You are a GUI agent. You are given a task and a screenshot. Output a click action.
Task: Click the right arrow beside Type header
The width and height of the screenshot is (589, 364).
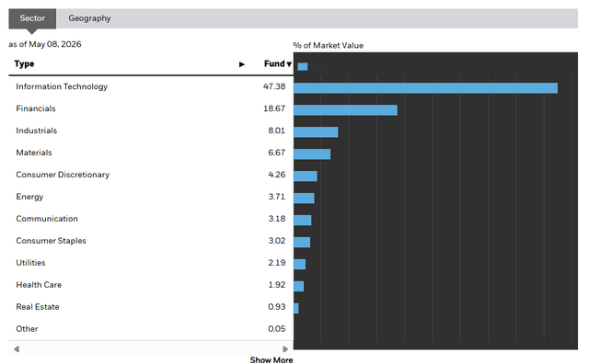tap(242, 64)
